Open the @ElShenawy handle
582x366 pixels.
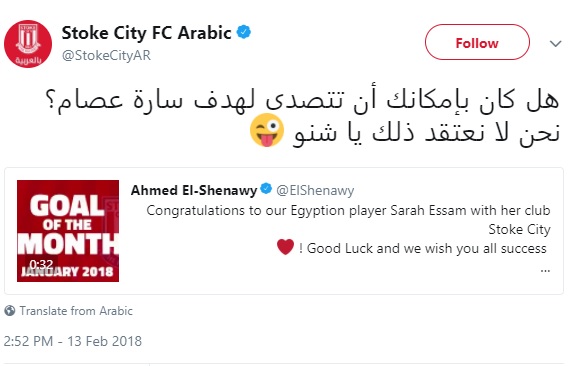[x=315, y=190]
